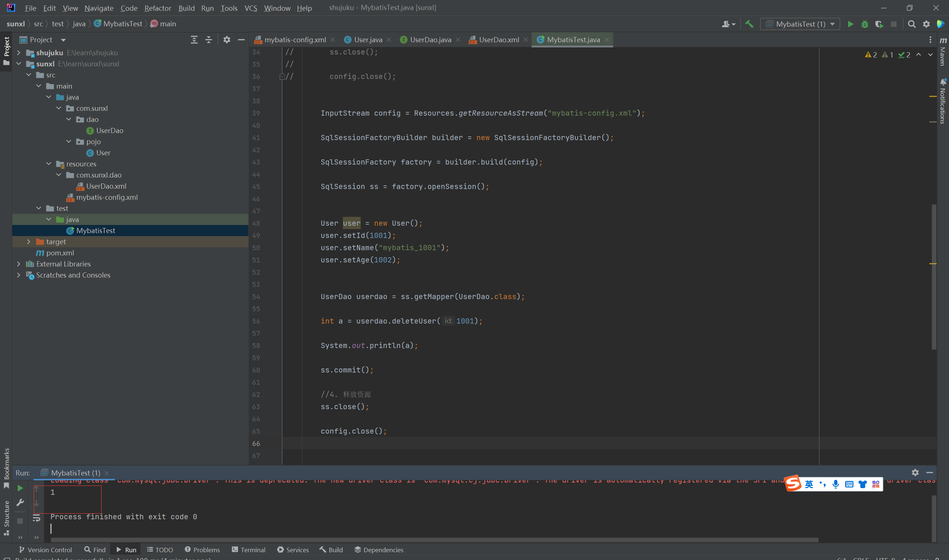Image resolution: width=949 pixels, height=560 pixels.
Task: Click Run console horizontal scrollbar
Action: click(434, 540)
